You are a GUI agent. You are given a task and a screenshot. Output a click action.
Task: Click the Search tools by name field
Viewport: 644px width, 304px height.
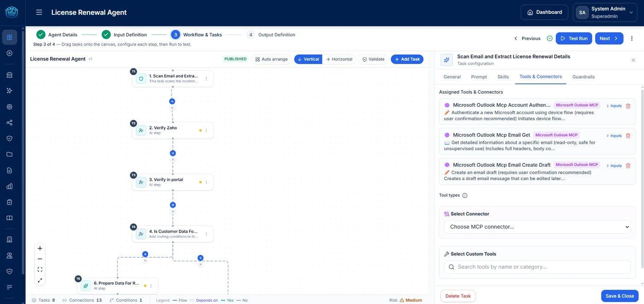click(x=537, y=267)
